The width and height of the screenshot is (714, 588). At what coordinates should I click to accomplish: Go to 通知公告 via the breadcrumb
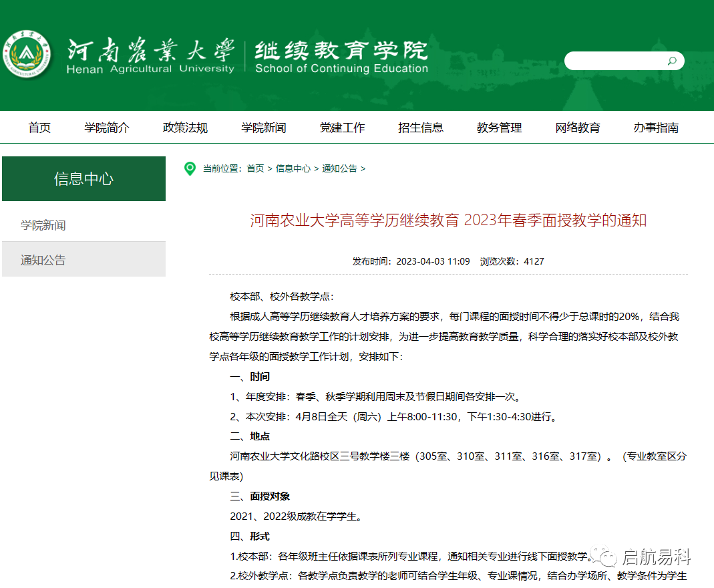(339, 168)
